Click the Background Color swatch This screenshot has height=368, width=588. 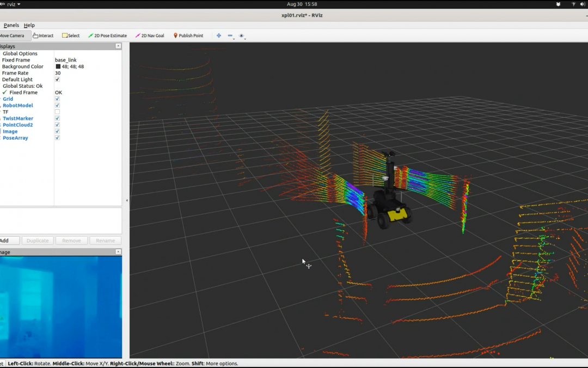(x=58, y=67)
